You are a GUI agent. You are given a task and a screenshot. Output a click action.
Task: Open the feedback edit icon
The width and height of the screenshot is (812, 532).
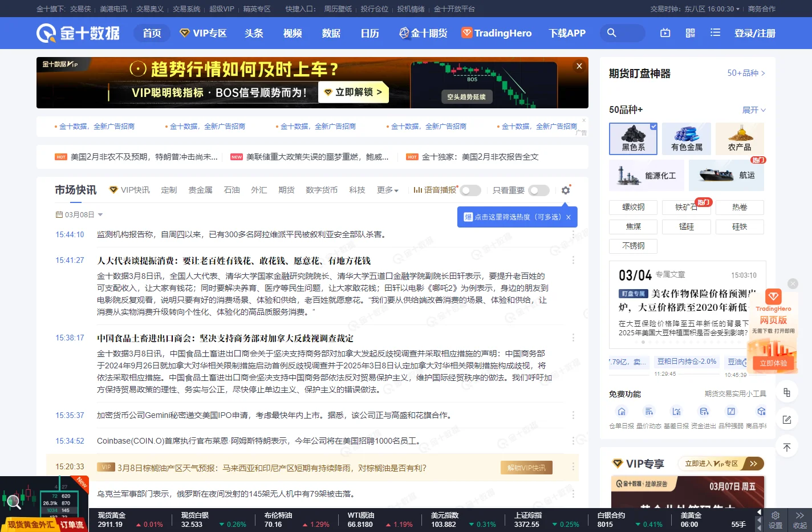pos(787,420)
